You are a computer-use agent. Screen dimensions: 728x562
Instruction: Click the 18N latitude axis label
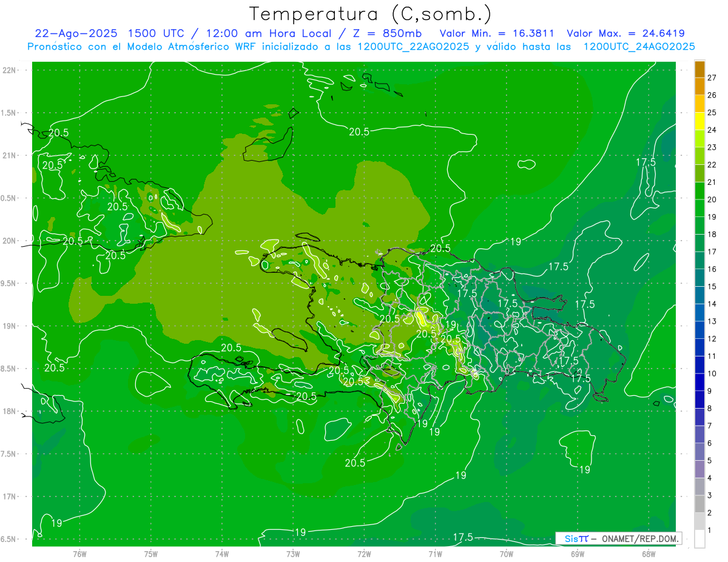point(9,411)
